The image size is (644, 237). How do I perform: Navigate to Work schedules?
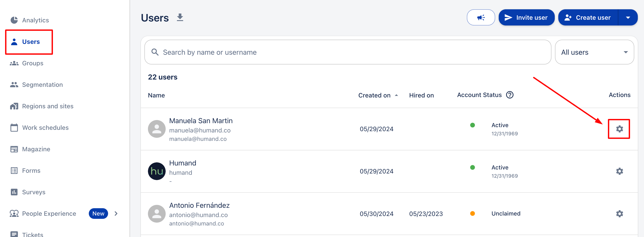click(x=45, y=128)
